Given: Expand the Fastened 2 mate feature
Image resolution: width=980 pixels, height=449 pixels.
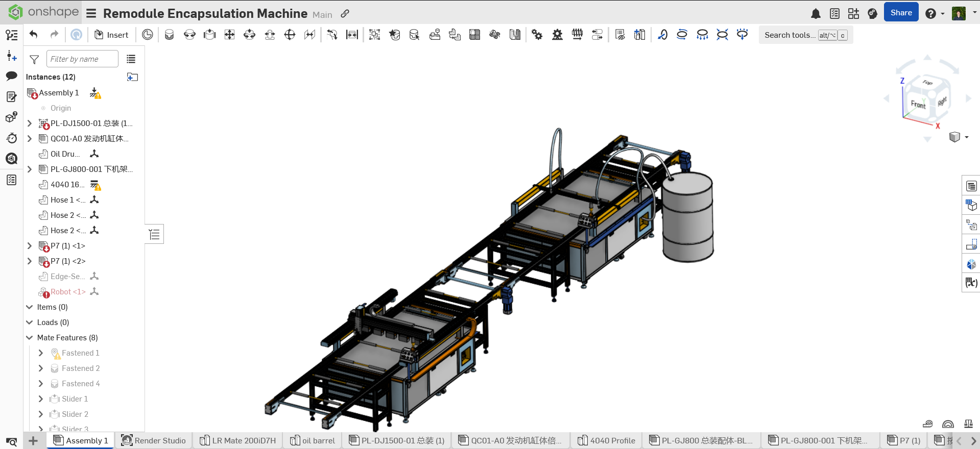Looking at the screenshot, I should pyautogui.click(x=41, y=368).
